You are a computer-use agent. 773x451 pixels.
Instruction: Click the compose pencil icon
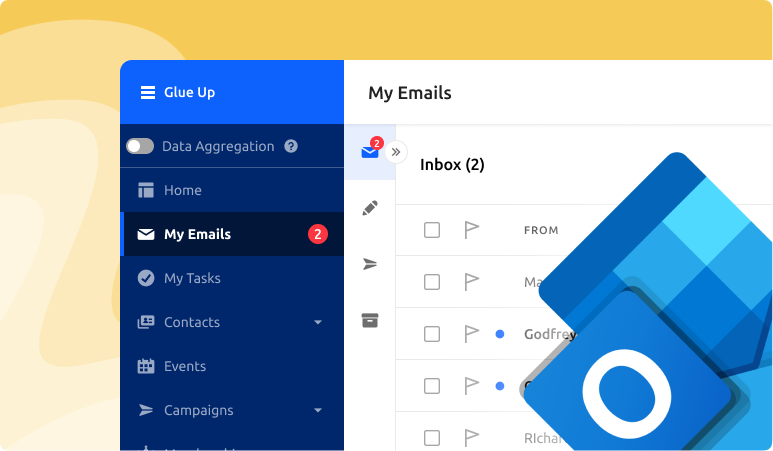(x=370, y=208)
